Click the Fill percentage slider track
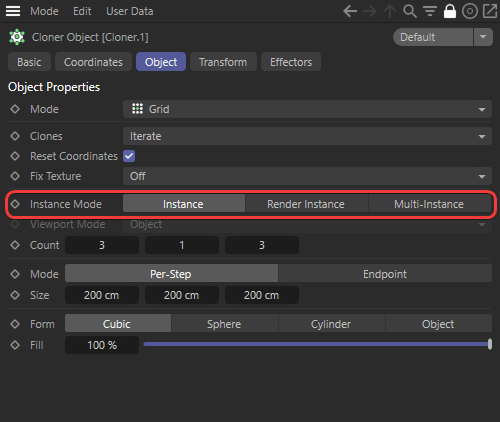 coord(317,344)
